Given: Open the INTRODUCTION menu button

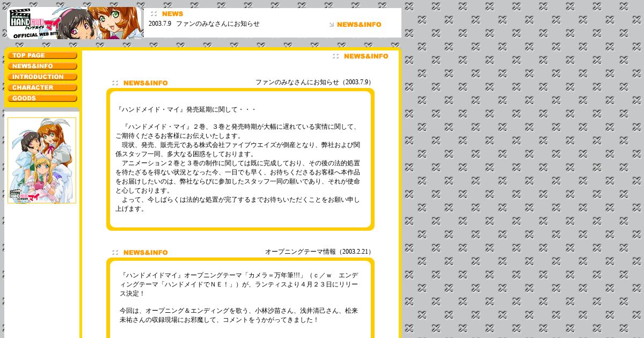Looking at the screenshot, I should [x=42, y=77].
